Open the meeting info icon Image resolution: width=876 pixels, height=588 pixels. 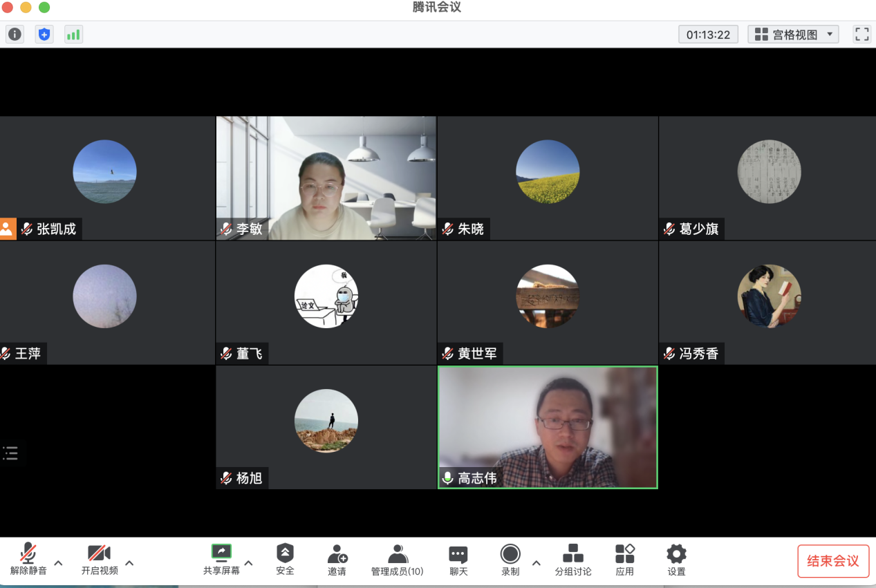click(15, 34)
